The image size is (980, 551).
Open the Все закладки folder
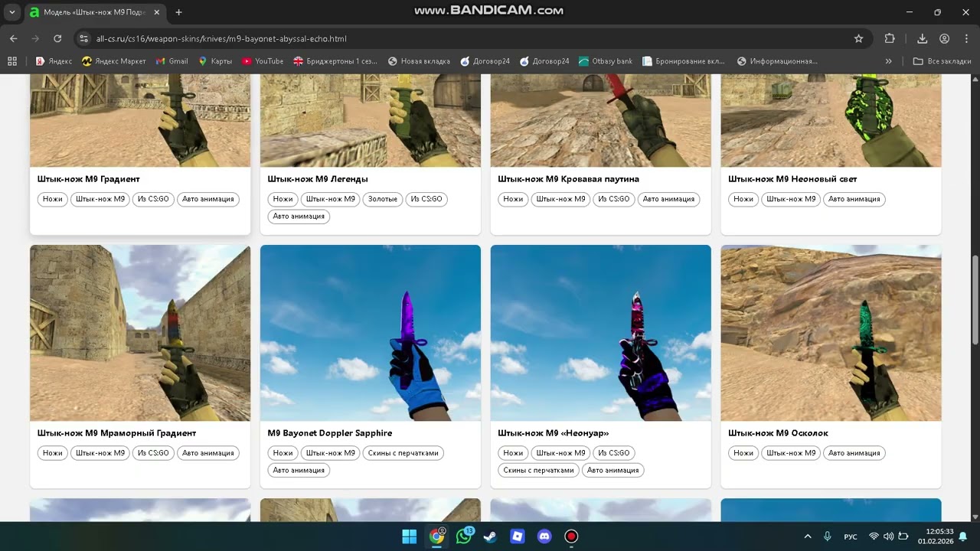point(942,61)
